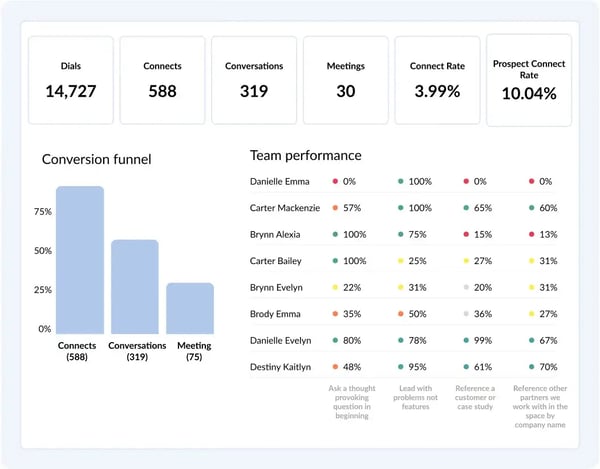Click Destiny Kaitlyn's 48% value
This screenshot has height=469, width=600.
click(352, 367)
